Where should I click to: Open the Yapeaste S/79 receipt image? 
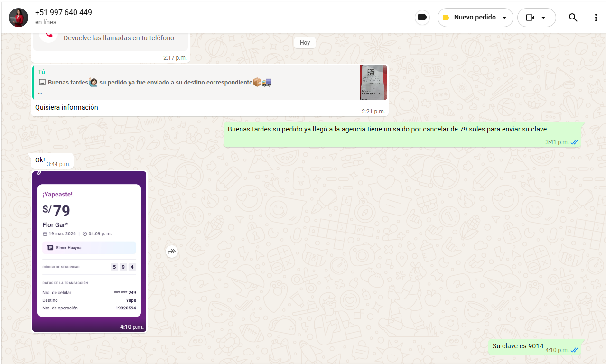(89, 251)
